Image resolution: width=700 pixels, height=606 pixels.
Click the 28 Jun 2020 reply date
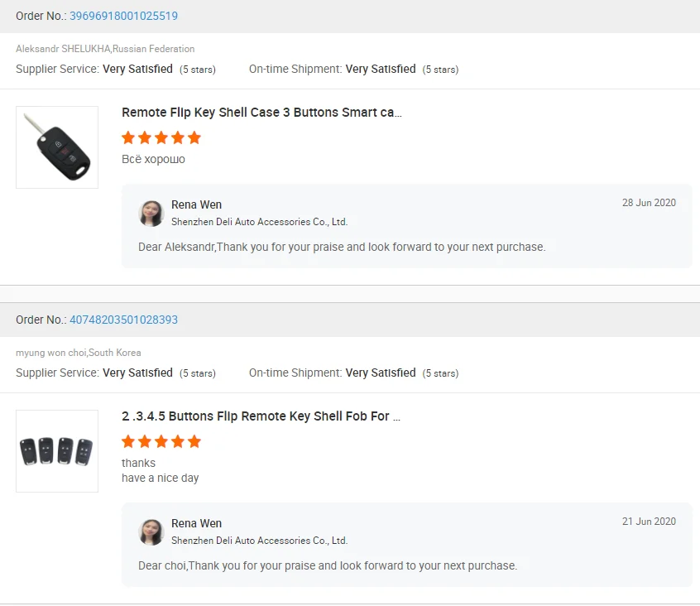[x=649, y=203]
